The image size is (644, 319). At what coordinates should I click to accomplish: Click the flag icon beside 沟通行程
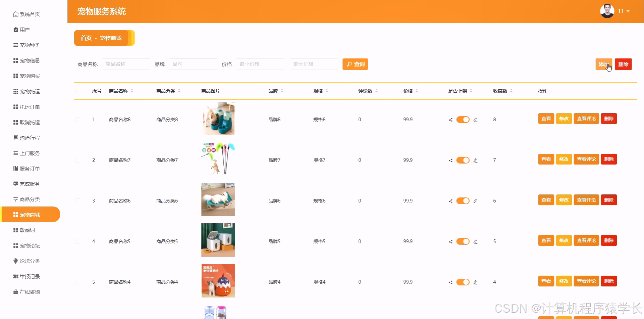tap(15, 138)
